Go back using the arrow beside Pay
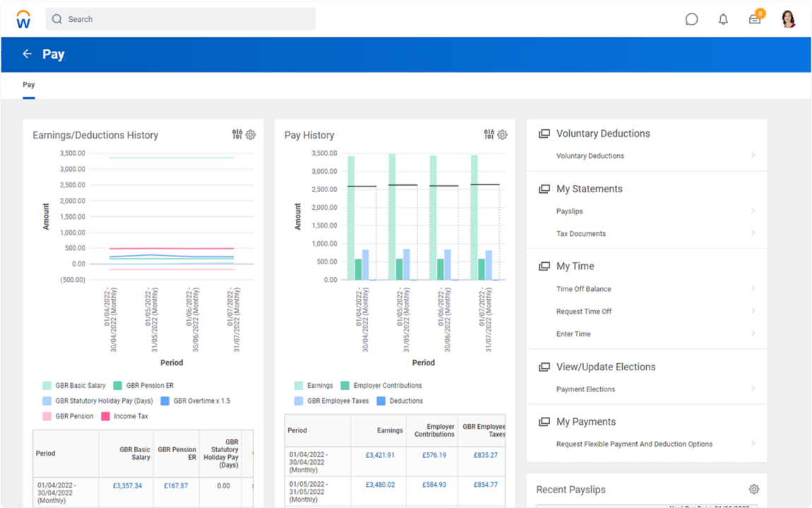 (28, 54)
